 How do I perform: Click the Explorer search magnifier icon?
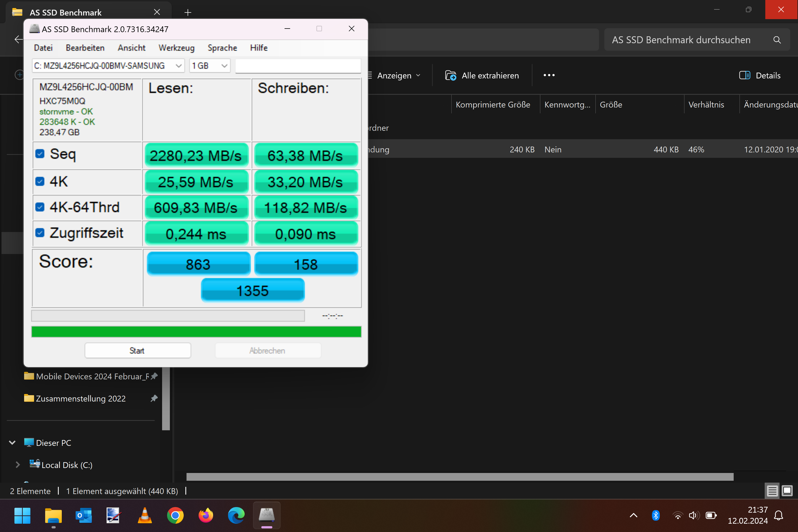777,40
